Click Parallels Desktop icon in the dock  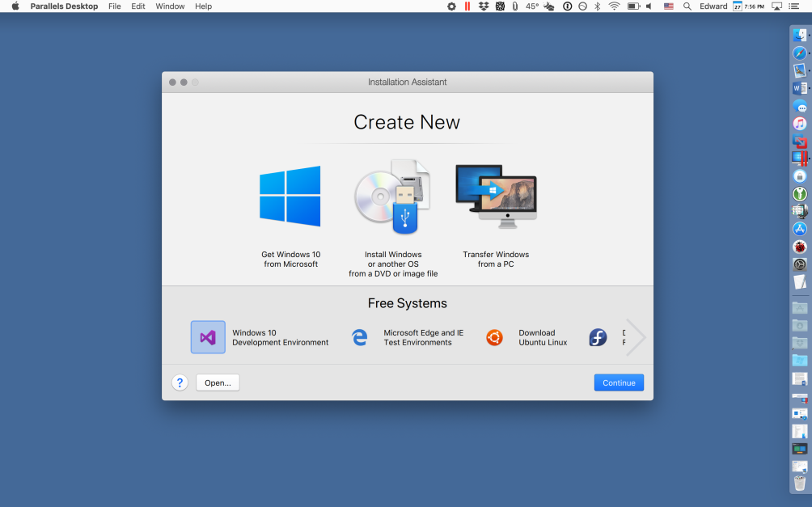[800, 158]
